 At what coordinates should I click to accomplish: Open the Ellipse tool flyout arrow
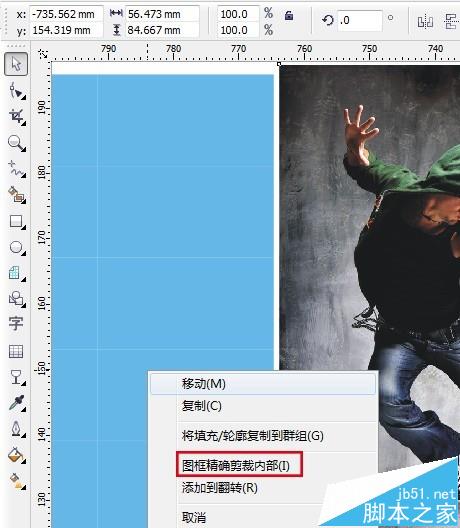tap(23, 254)
